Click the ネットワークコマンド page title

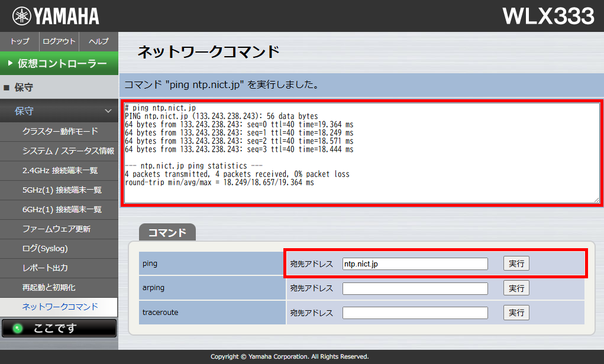click(208, 52)
